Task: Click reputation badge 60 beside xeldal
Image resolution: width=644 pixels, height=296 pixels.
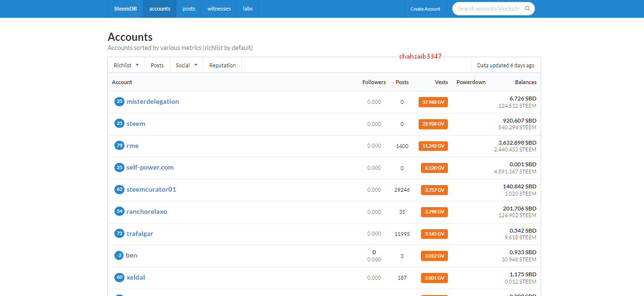Action: (119, 277)
